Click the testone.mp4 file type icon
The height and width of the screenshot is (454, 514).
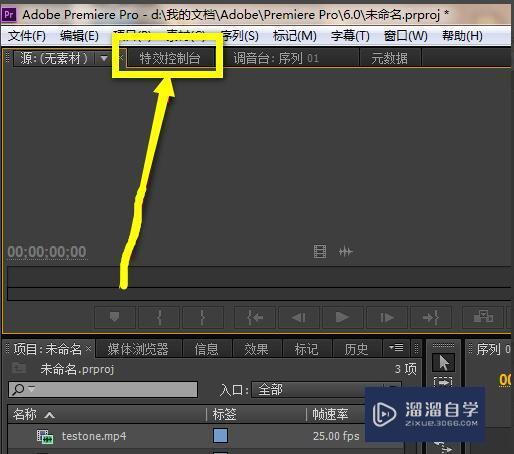[x=45, y=436]
